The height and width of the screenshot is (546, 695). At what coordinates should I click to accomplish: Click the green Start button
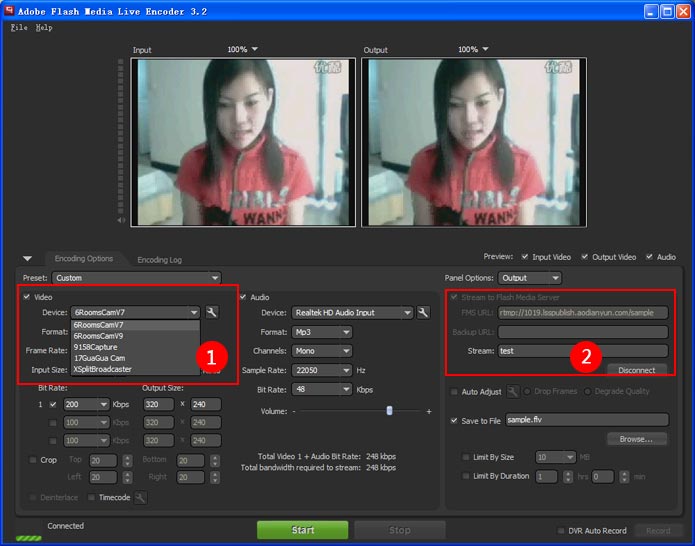[x=303, y=530]
